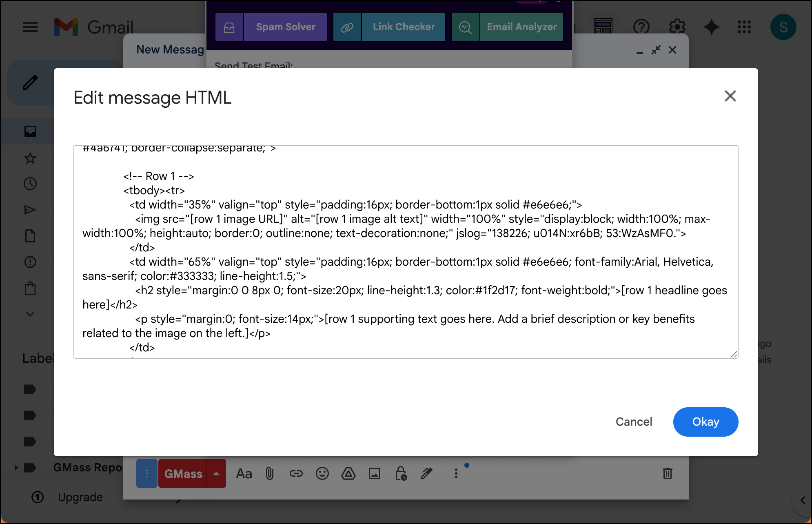Screen dimensions: 812x524
Task: Click the Okay button
Action: [x=705, y=422]
